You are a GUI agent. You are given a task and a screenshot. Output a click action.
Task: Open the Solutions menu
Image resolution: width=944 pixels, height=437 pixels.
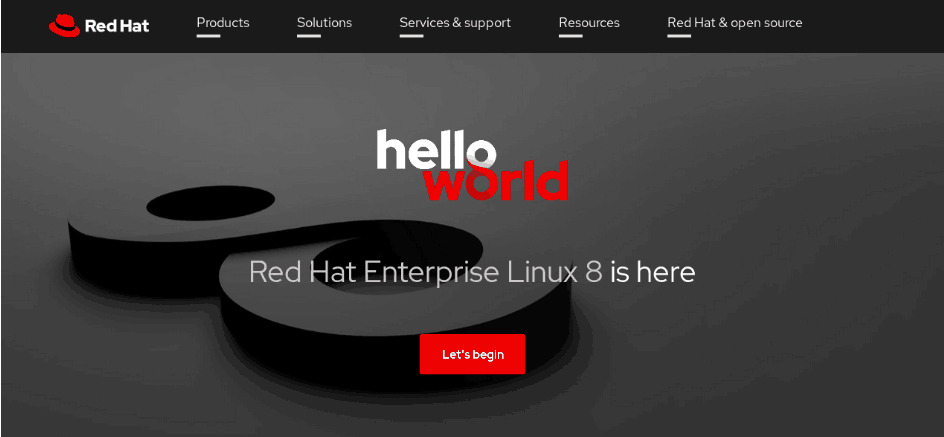point(324,23)
